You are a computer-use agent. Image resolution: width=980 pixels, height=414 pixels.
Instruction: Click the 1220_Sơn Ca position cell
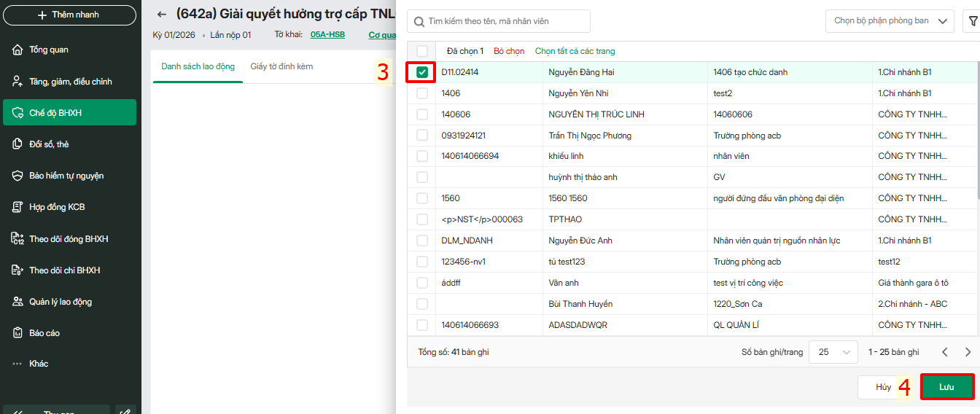point(790,304)
